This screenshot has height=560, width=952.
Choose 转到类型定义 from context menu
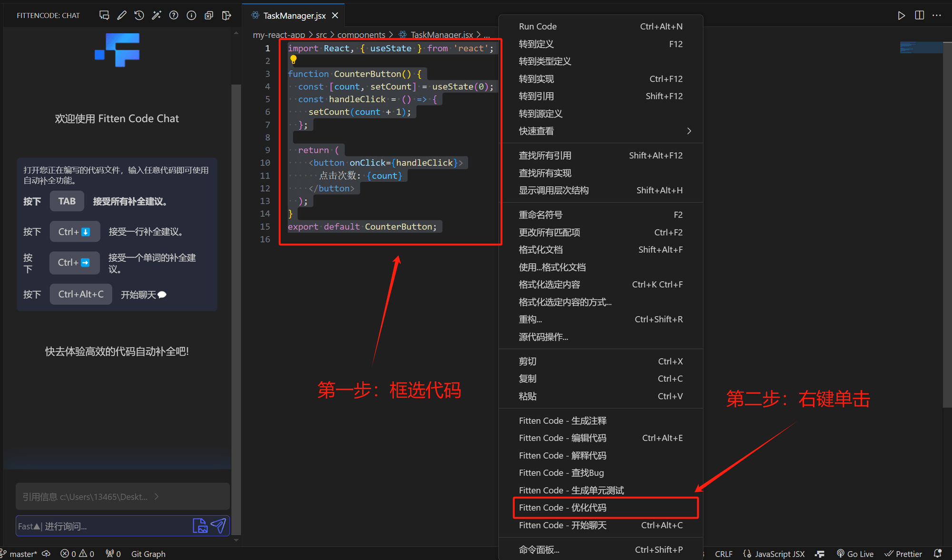[x=601, y=61]
